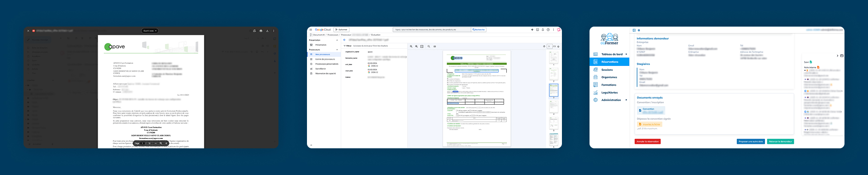Screen dimensions: 868x175
Task: Open Cloud Shell icon in Google Cloud header
Action: point(538,30)
